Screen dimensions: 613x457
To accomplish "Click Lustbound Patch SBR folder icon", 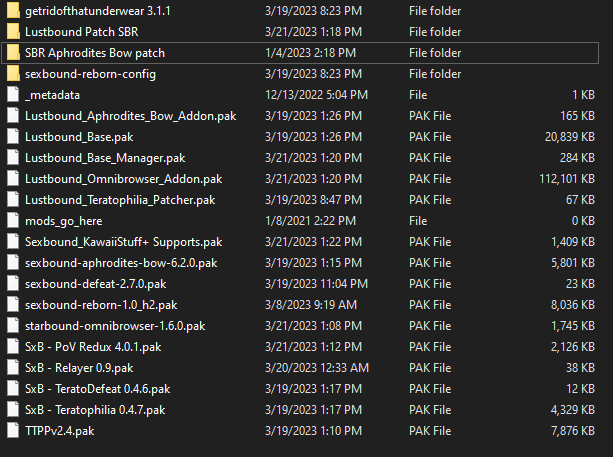I will click(13, 32).
